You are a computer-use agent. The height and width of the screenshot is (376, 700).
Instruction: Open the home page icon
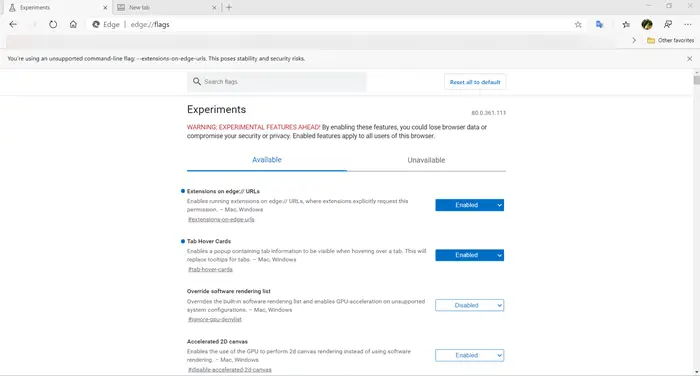tap(73, 25)
